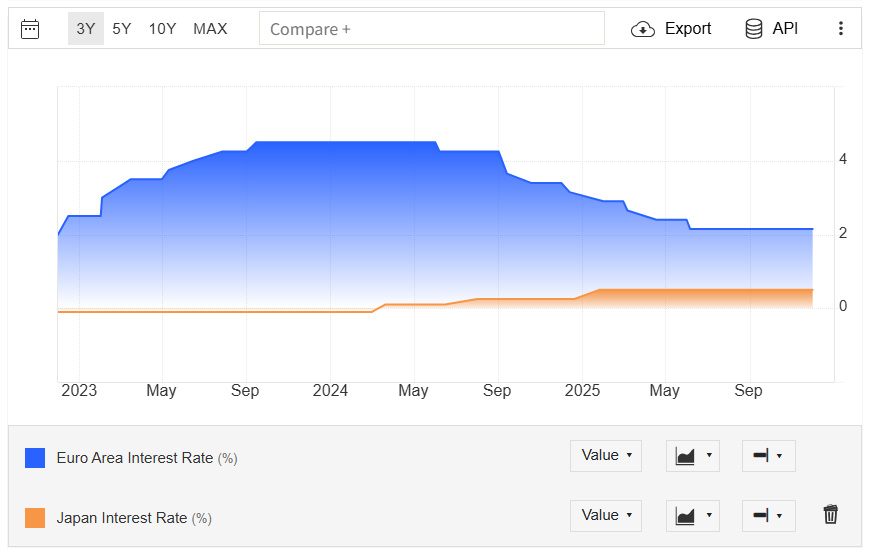The height and width of the screenshot is (554, 870).
Task: Expand Japan Interest Rate Value dropdown
Action: pyautogui.click(x=606, y=516)
